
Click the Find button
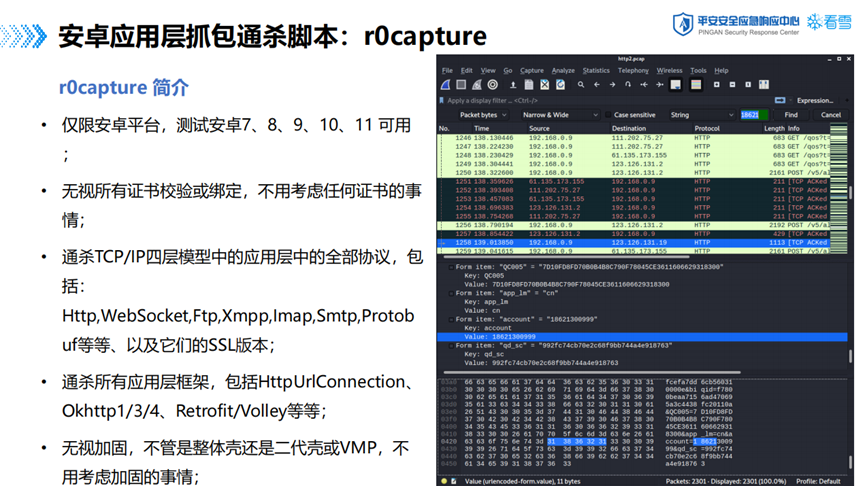click(791, 115)
